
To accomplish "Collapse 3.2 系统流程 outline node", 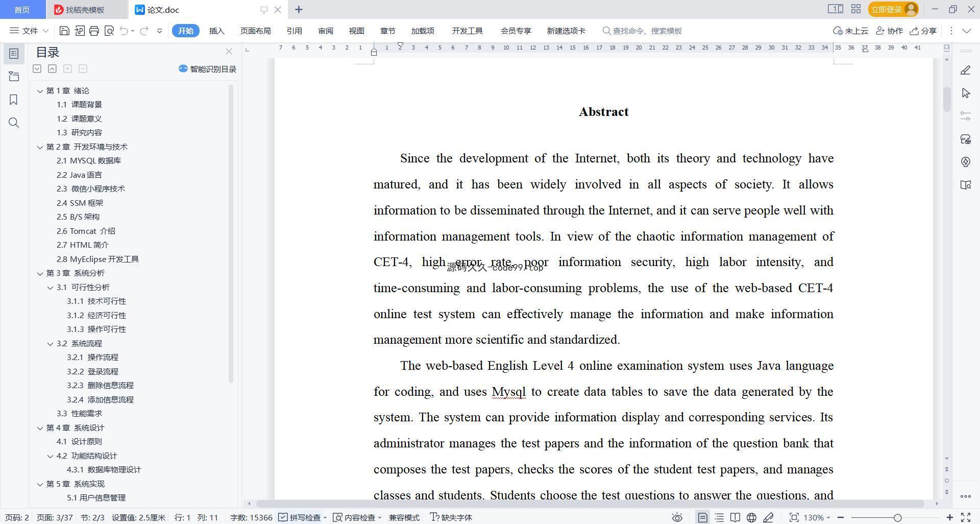I will (50, 344).
